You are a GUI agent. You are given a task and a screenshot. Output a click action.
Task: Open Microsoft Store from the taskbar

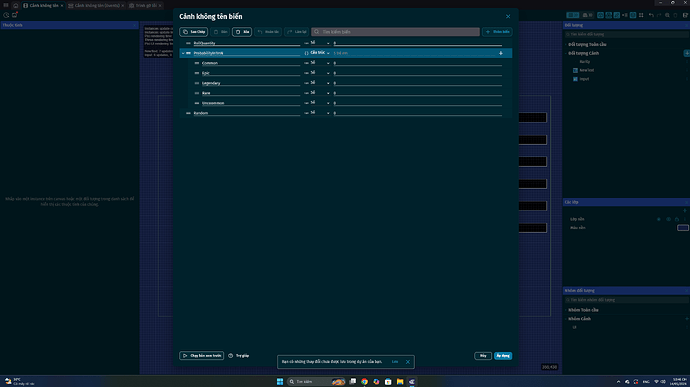(x=388, y=382)
